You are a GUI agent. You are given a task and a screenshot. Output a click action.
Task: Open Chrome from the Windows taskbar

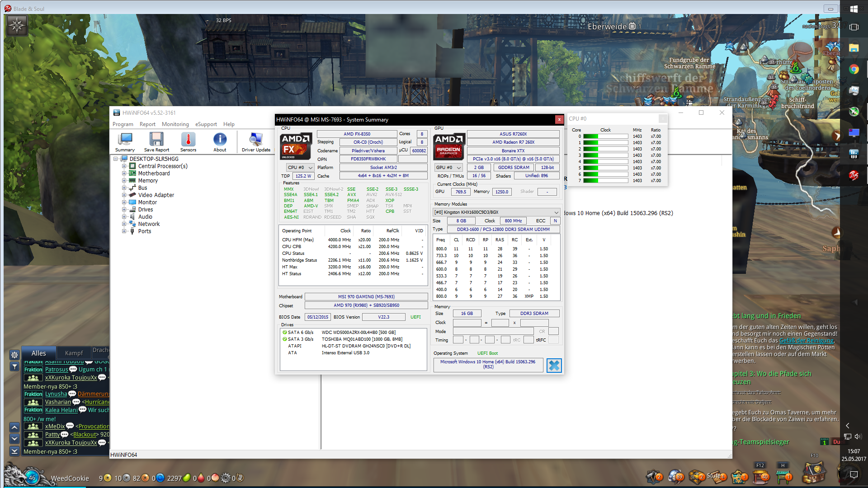pos(854,69)
